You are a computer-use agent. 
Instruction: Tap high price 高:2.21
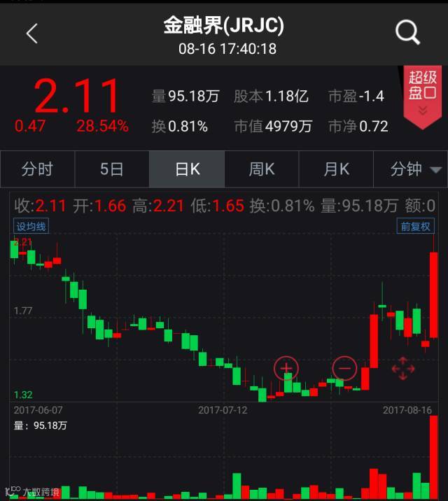(158, 206)
